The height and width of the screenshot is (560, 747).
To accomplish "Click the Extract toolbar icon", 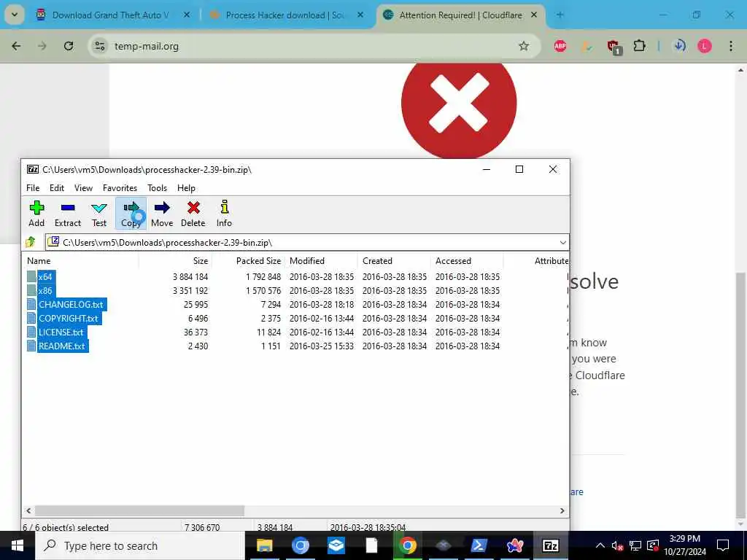I will [68, 214].
